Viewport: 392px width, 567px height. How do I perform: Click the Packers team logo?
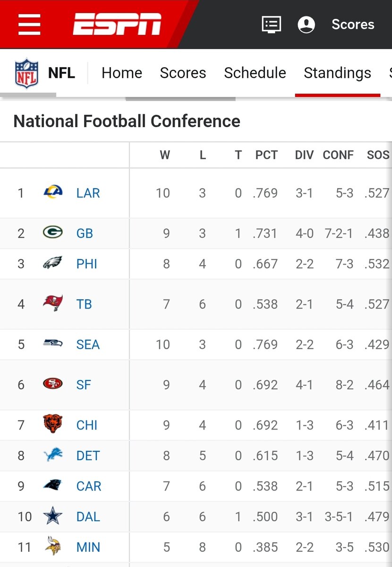(x=52, y=232)
